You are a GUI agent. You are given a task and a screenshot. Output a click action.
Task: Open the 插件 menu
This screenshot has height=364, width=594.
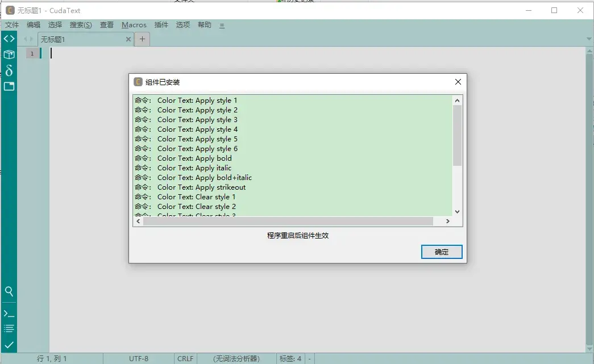point(160,25)
